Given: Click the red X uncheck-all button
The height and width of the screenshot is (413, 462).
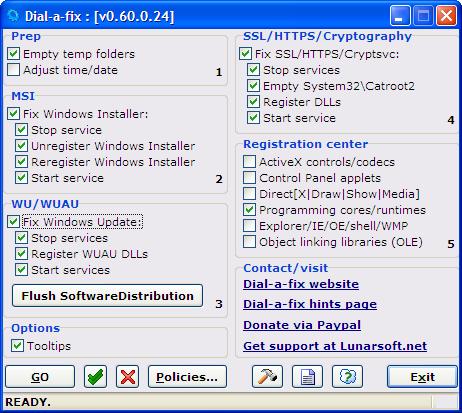Looking at the screenshot, I should click(128, 377).
